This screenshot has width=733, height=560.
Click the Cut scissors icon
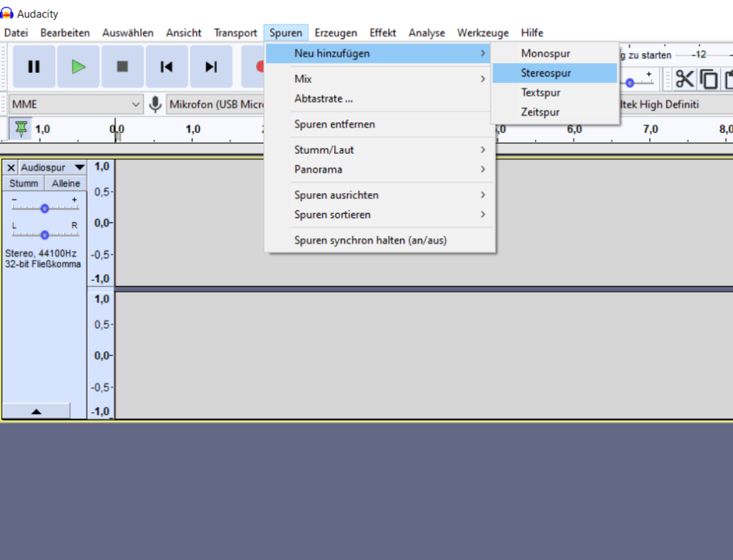(x=684, y=79)
